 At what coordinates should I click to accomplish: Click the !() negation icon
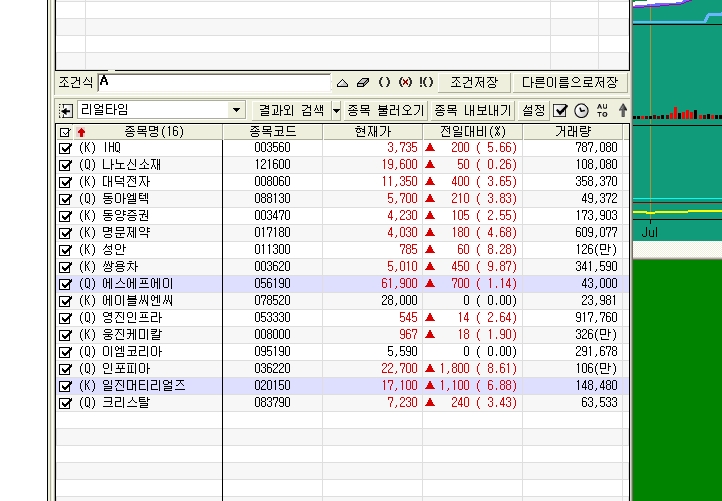click(x=426, y=83)
